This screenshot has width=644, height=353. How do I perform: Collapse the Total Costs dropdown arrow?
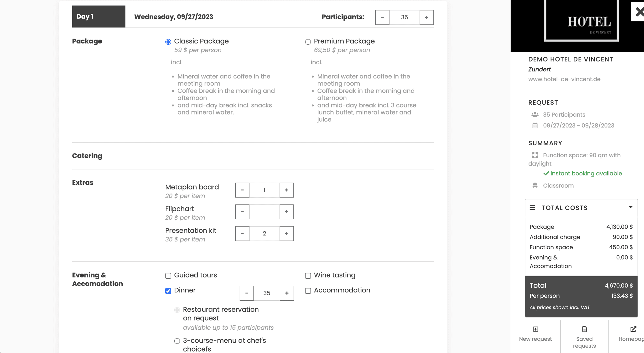point(630,207)
